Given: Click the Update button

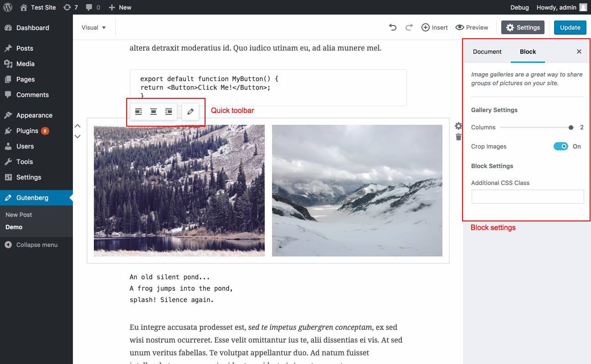Looking at the screenshot, I should coord(570,27).
